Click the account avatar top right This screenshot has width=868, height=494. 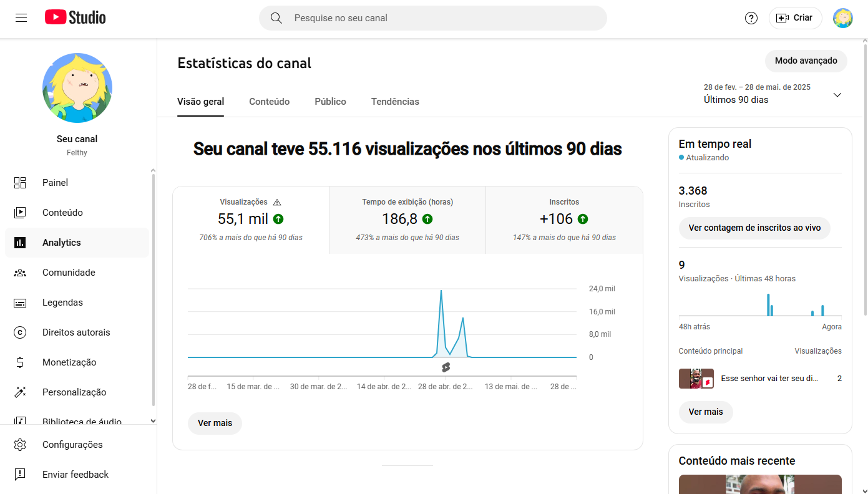tap(843, 18)
